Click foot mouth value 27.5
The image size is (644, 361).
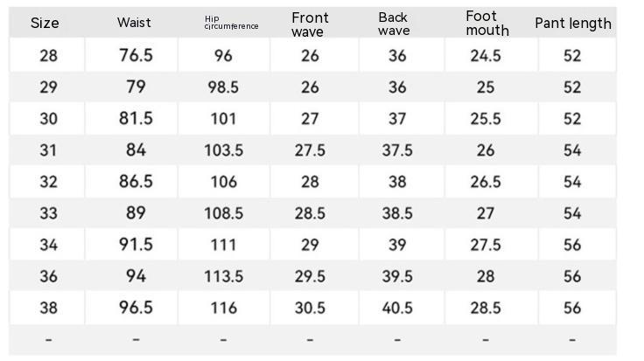click(x=486, y=245)
